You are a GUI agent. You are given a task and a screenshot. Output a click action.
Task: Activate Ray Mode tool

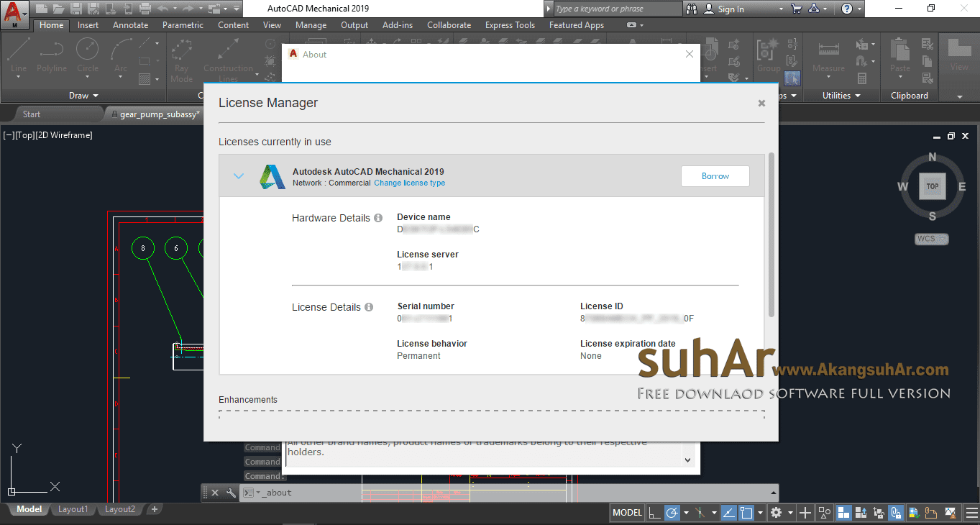coord(181,60)
